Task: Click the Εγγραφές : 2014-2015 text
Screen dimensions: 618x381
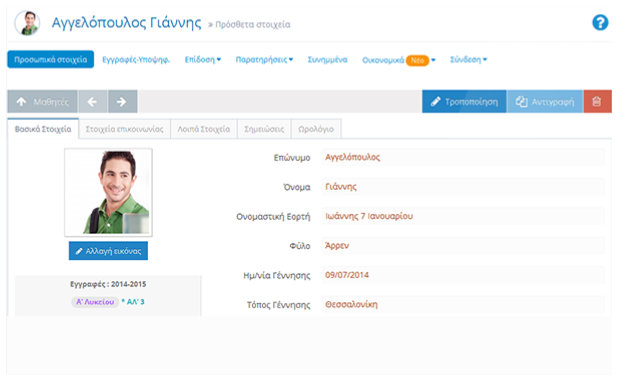Action: (108, 284)
